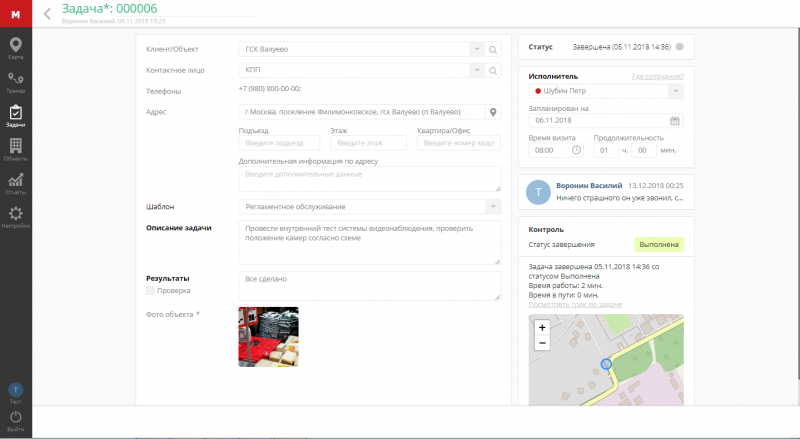Zoom out on the map with the minus button

[x=542, y=343]
